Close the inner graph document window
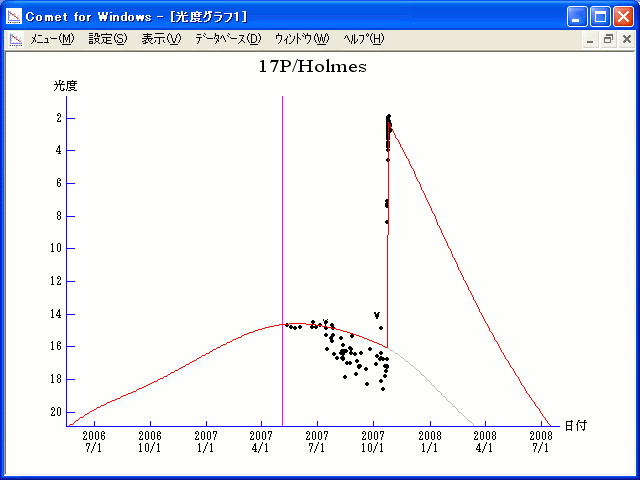The height and width of the screenshot is (480, 640). coord(627,40)
